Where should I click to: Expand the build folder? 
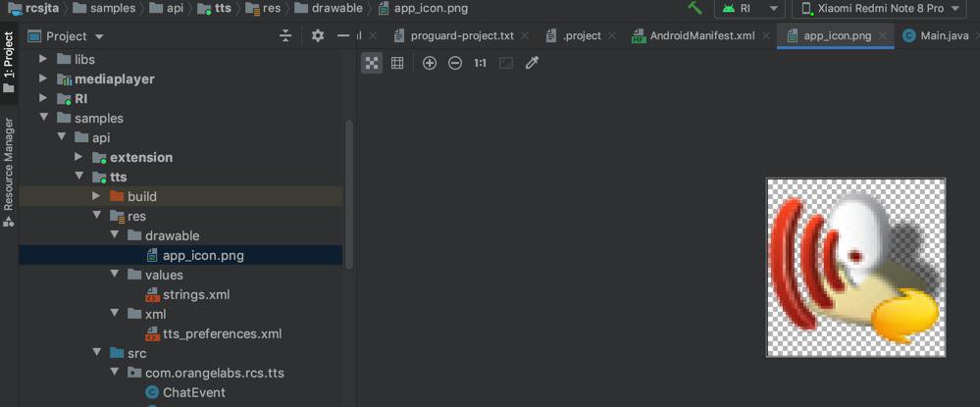coord(95,196)
